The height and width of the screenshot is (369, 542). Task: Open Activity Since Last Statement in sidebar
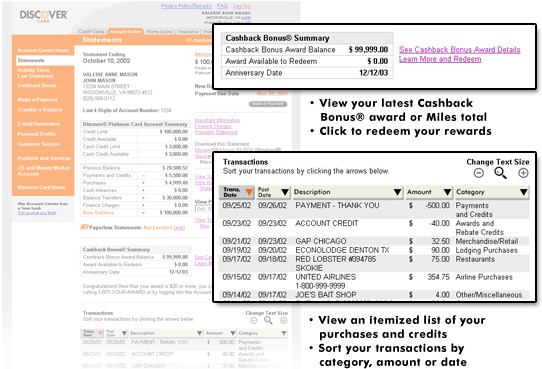35,73
